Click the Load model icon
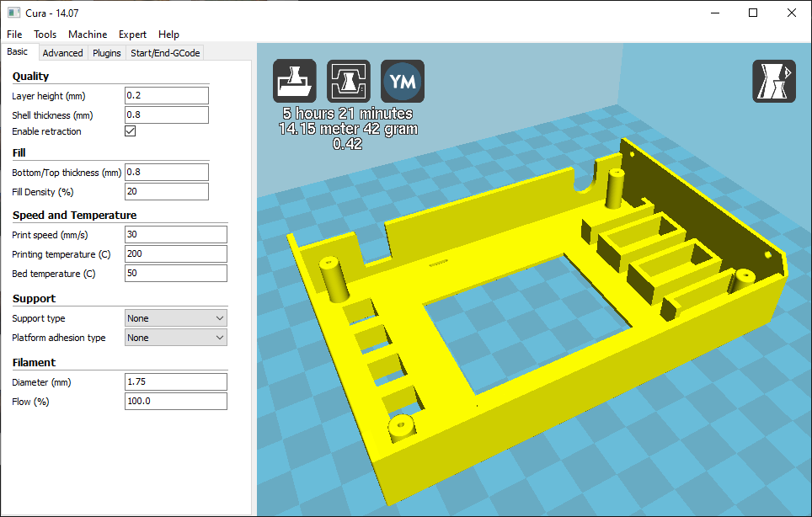This screenshot has width=812, height=517. (x=295, y=81)
